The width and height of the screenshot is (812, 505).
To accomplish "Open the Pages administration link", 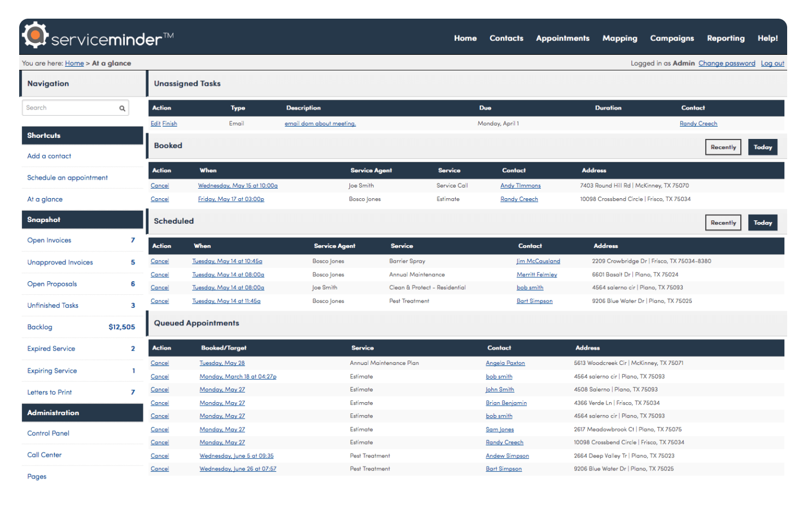I will point(37,477).
